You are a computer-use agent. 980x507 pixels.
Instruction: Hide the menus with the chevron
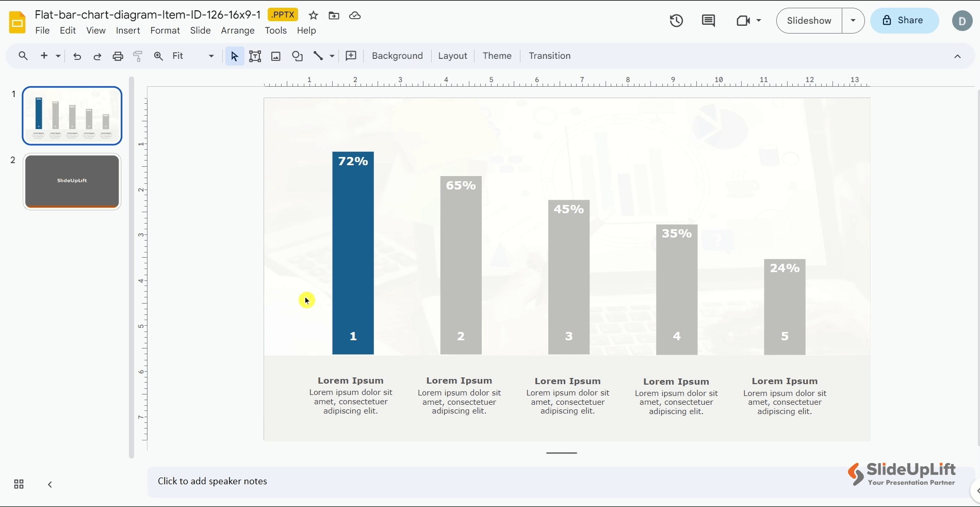(957, 56)
